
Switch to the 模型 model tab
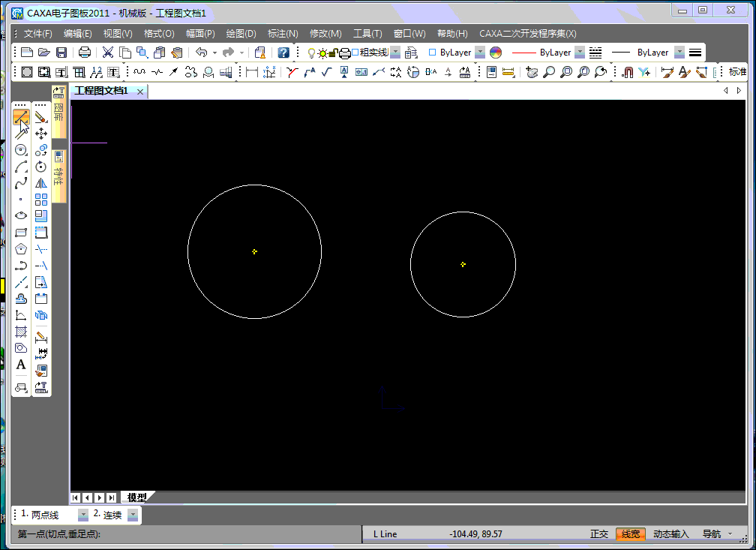(136, 497)
